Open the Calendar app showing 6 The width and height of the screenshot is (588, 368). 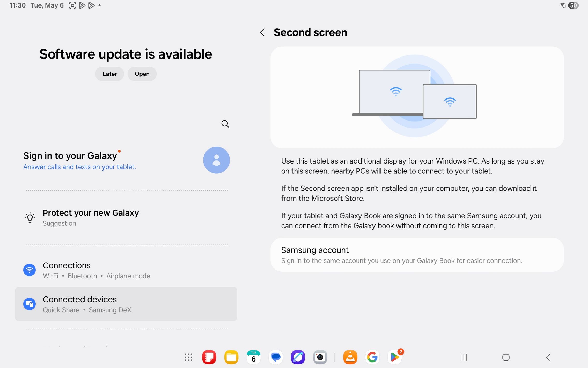(x=253, y=357)
